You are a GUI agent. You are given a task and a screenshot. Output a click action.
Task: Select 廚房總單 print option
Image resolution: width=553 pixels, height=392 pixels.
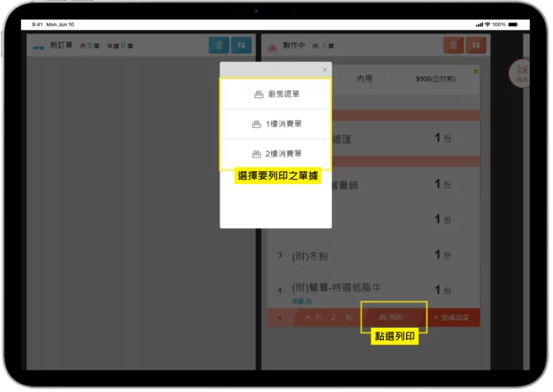tap(276, 94)
